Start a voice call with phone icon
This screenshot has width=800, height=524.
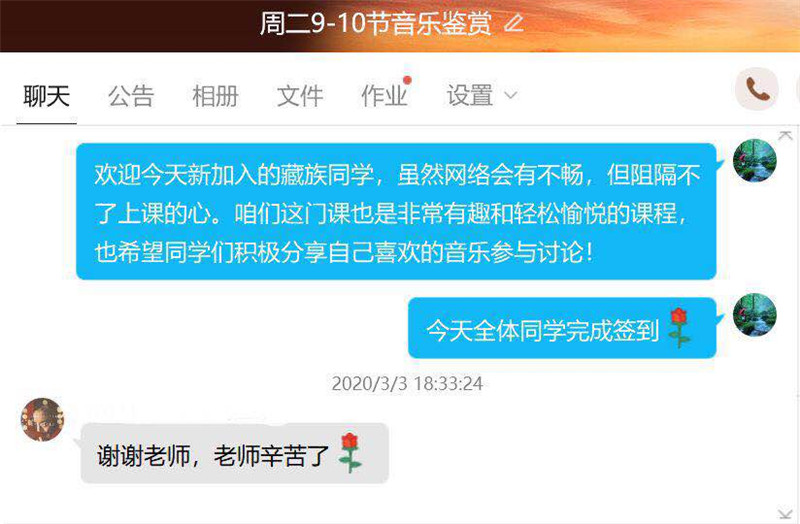click(757, 89)
